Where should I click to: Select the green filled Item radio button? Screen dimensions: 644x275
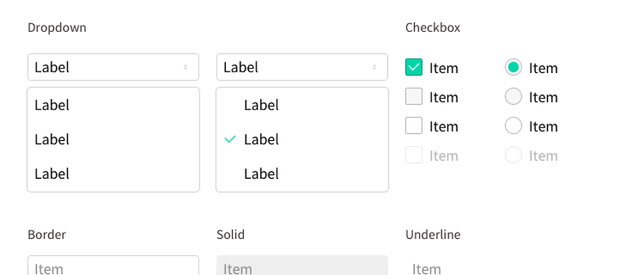pyautogui.click(x=513, y=67)
